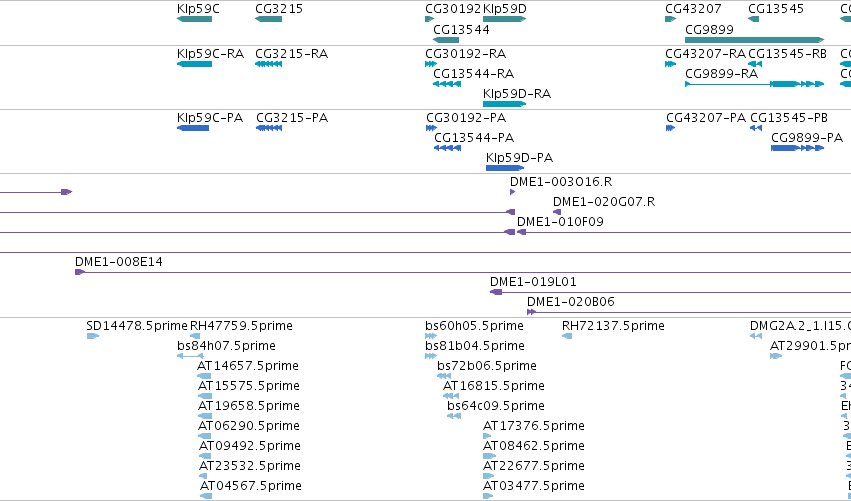Open transcript Klp59C-RA

point(194,64)
